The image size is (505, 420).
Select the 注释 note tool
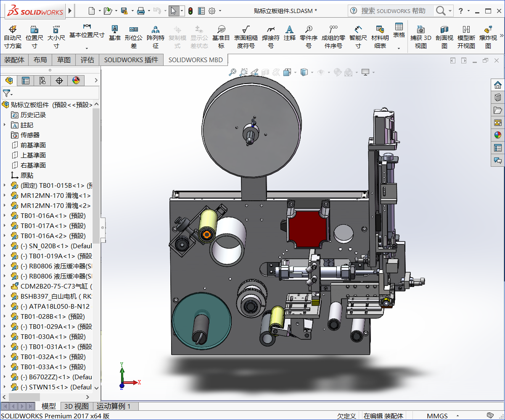pos(289,33)
